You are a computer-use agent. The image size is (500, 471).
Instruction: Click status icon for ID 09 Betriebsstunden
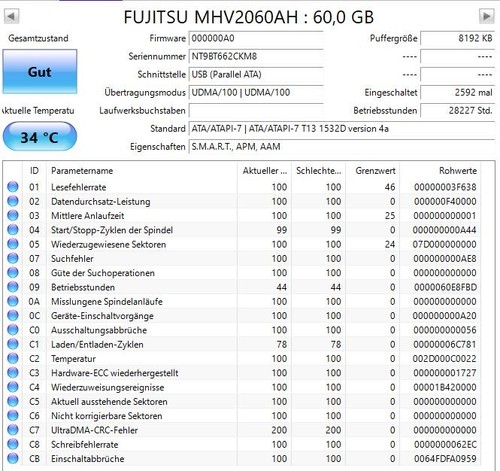click(x=13, y=287)
